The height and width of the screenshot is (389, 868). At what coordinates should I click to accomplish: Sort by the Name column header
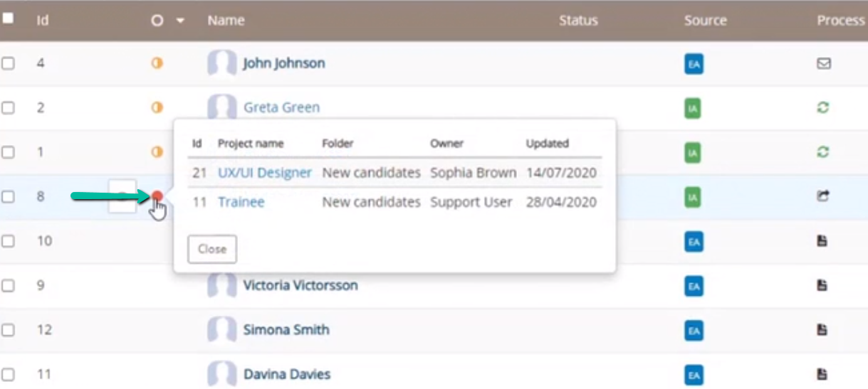click(226, 21)
